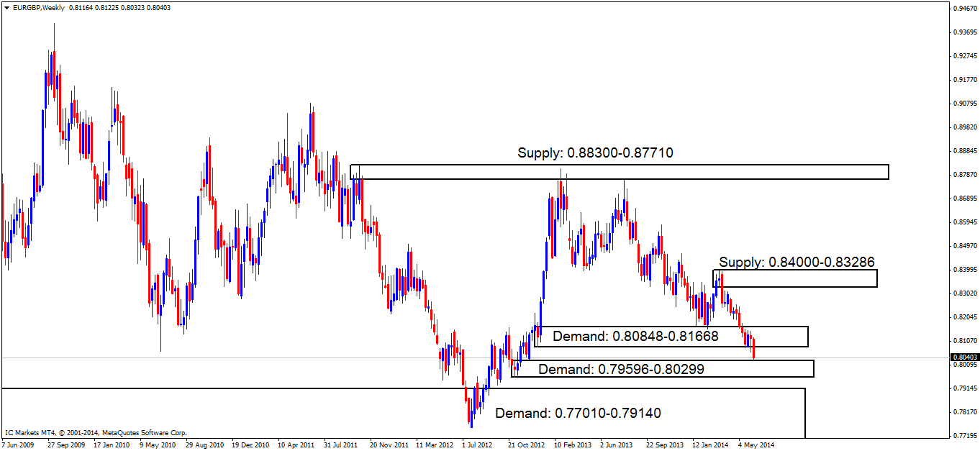Click price level 0.77195 on the axis
The width and height of the screenshot is (980, 451).
click(x=965, y=436)
